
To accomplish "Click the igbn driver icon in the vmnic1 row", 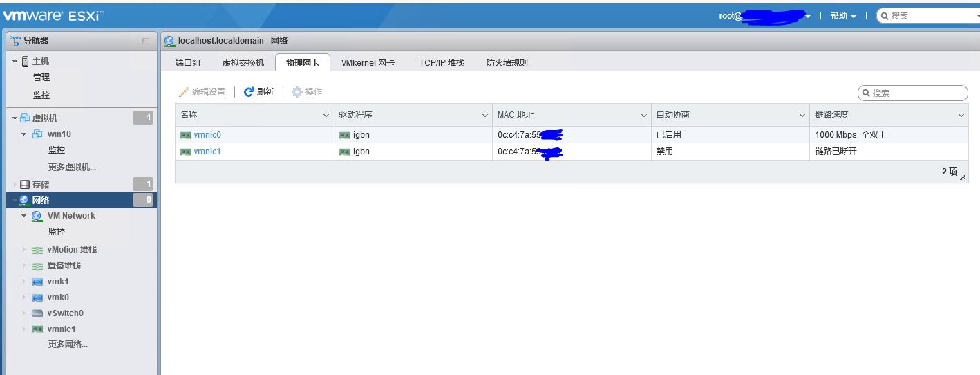I will [x=345, y=152].
